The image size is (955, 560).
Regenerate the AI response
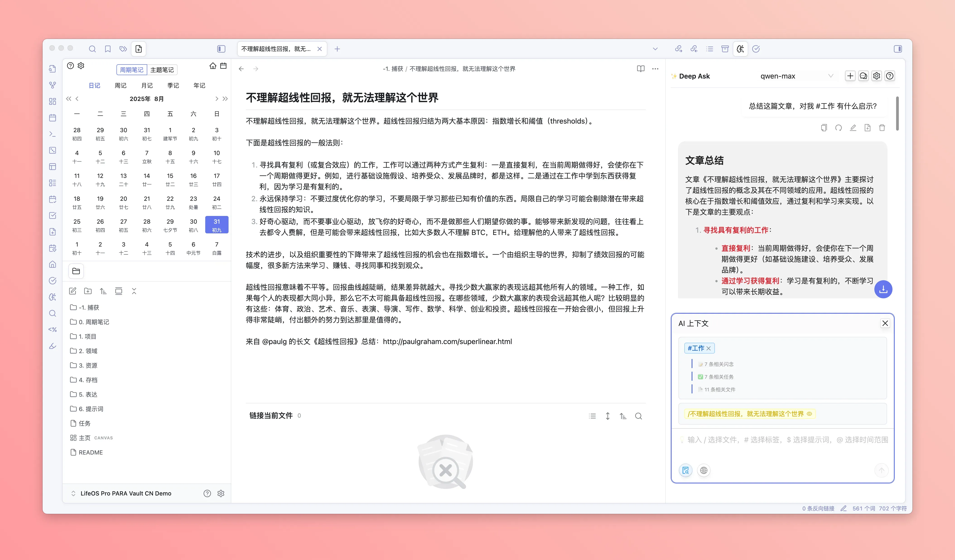[x=838, y=128]
